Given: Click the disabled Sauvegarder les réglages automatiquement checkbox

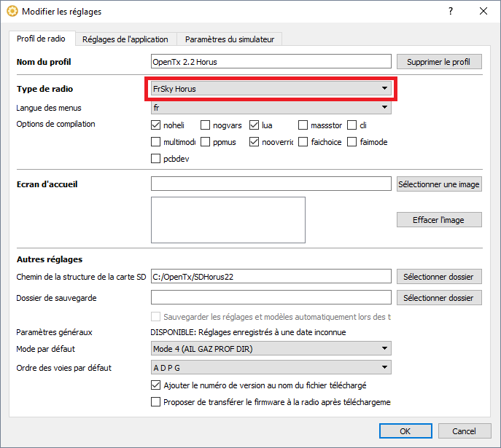Looking at the screenshot, I should tap(155, 317).
